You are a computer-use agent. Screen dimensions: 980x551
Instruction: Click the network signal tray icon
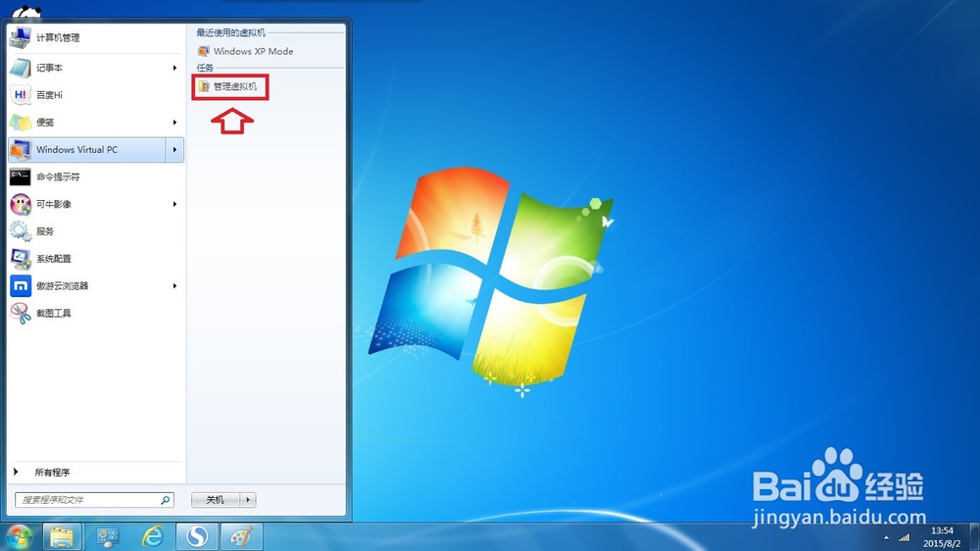click(x=905, y=538)
